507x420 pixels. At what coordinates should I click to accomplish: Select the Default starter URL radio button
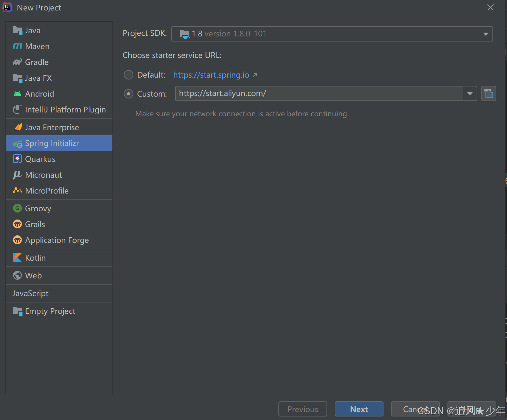coord(129,75)
